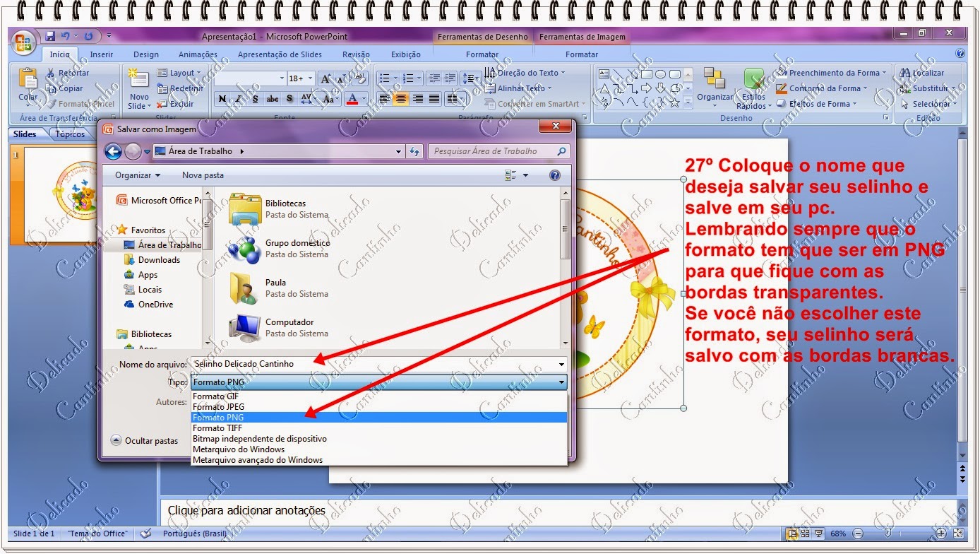The height and width of the screenshot is (554, 980).
Task: Click Excluir to delete the slide
Action: (x=176, y=104)
